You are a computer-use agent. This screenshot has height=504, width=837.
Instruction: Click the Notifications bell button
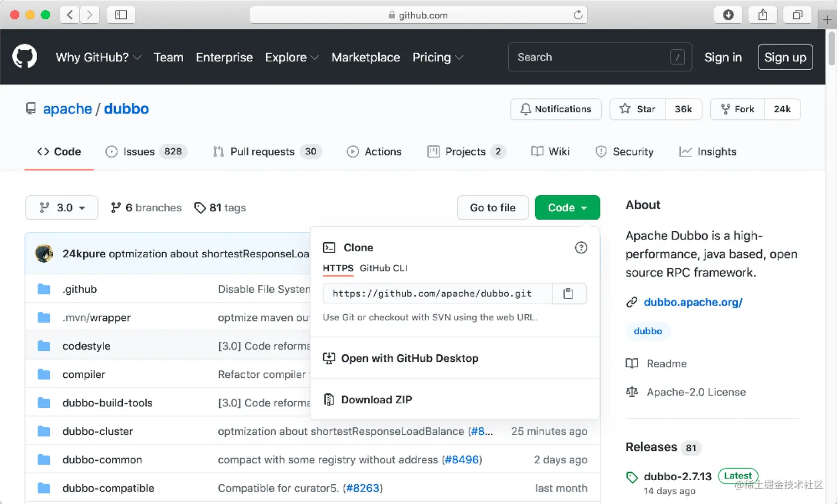(x=556, y=109)
